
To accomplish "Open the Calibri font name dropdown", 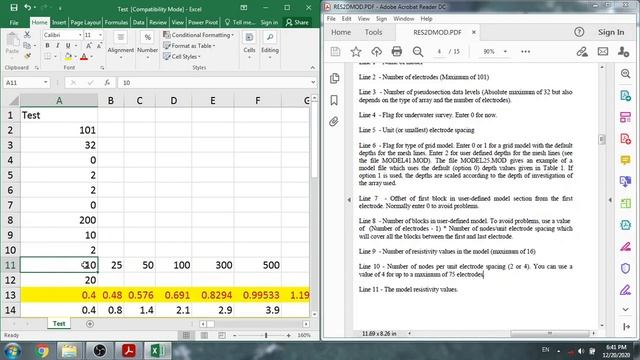I will point(80,35).
